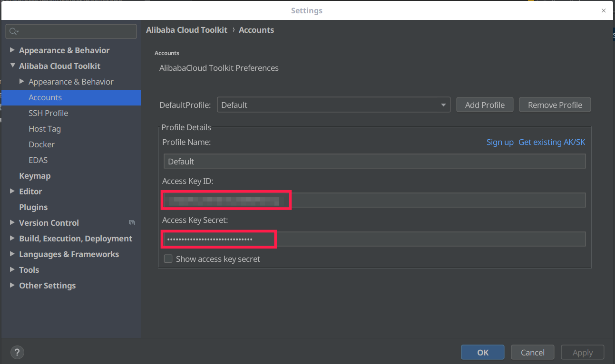Screen dimensions: 615x364
Task: Confirm settings with the OK button
Action: (483, 352)
